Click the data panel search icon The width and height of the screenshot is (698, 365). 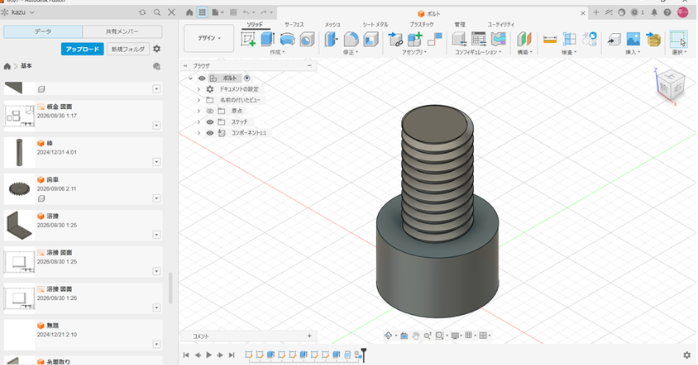(157, 12)
